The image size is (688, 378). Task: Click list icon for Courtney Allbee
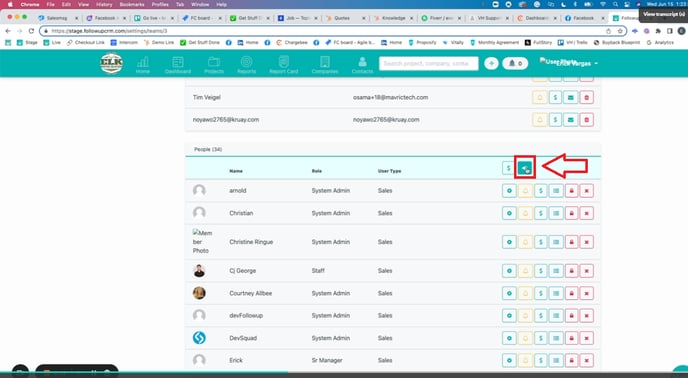tap(556, 293)
